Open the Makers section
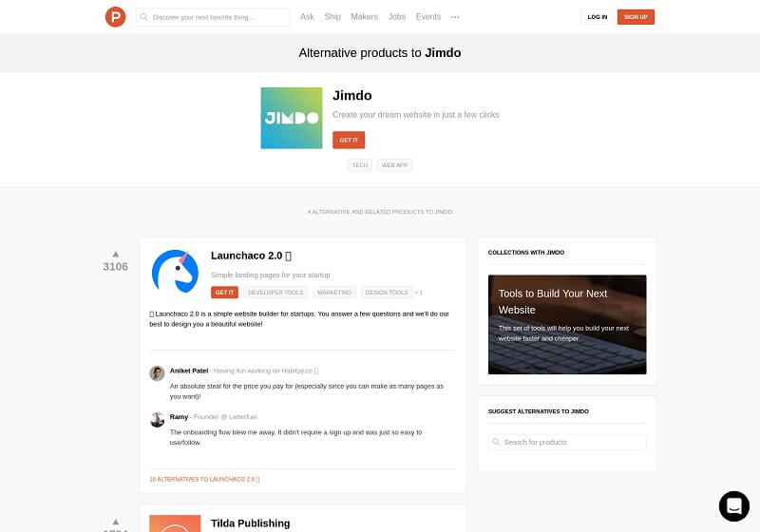The height and width of the screenshot is (532, 760). pos(364,16)
